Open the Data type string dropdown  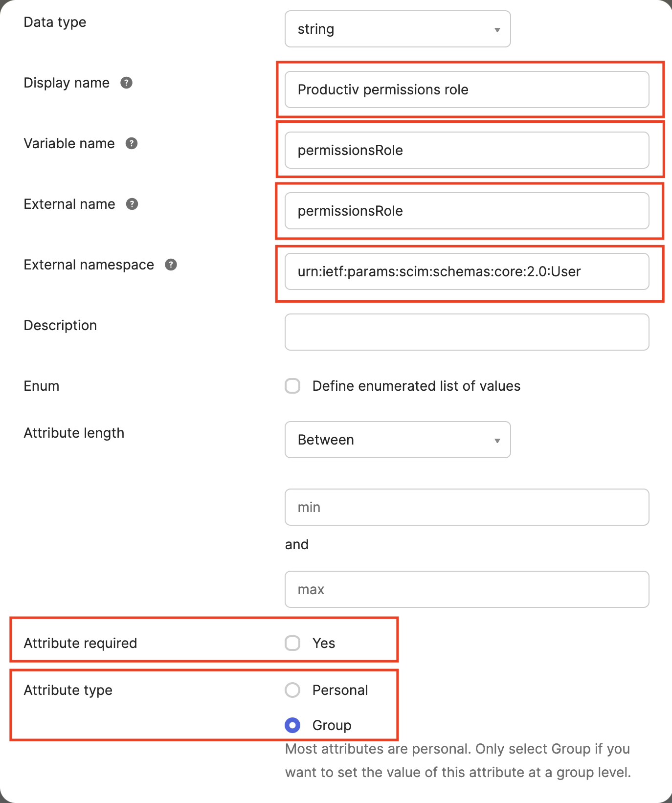pyautogui.click(x=398, y=29)
